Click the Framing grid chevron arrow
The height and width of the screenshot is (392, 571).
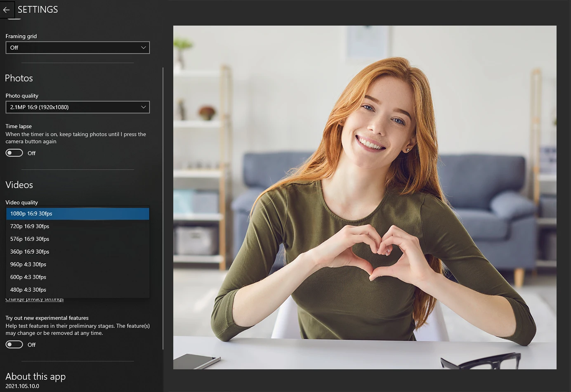click(144, 47)
